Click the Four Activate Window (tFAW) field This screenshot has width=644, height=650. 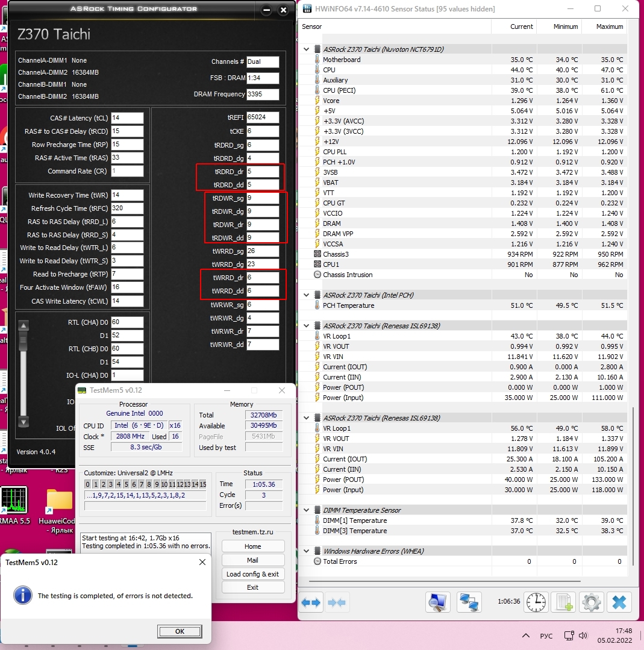coord(127,287)
